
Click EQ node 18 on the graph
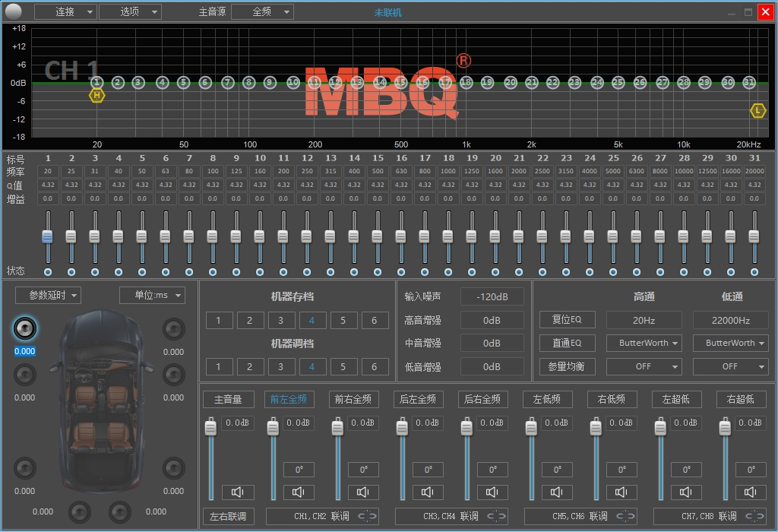[x=466, y=82]
